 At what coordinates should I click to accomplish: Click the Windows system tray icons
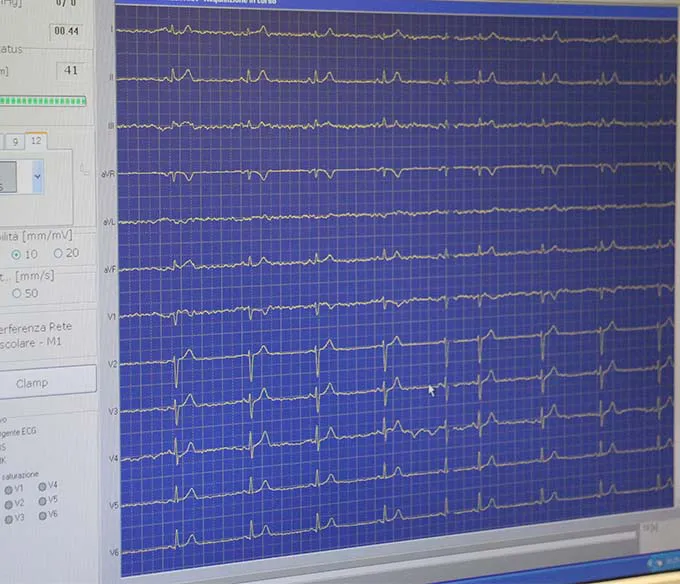[x=662, y=565]
